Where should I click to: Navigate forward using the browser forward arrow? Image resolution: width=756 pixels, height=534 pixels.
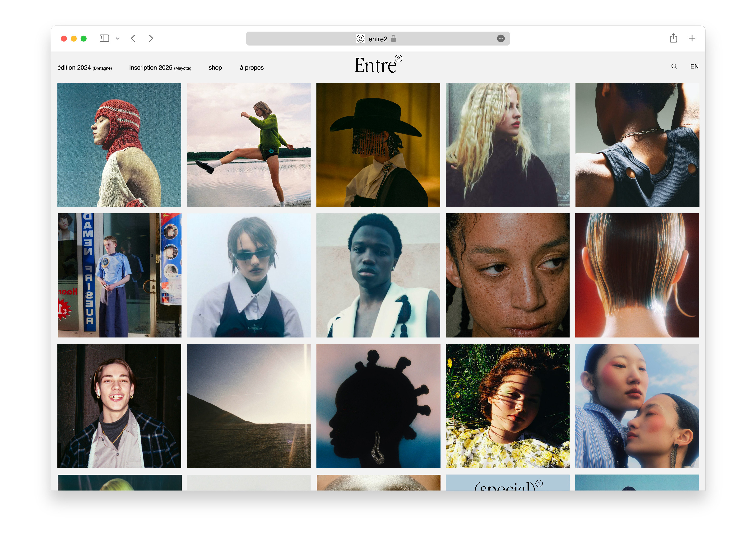(x=151, y=38)
